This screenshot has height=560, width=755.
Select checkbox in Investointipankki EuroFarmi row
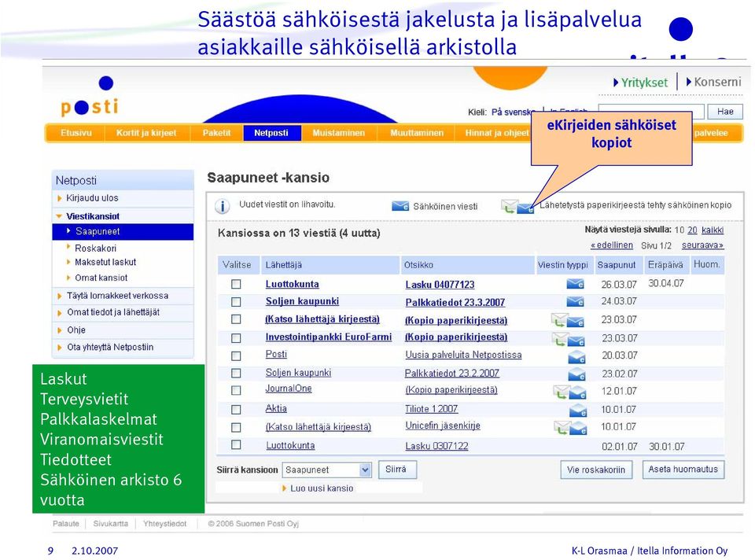(236, 338)
